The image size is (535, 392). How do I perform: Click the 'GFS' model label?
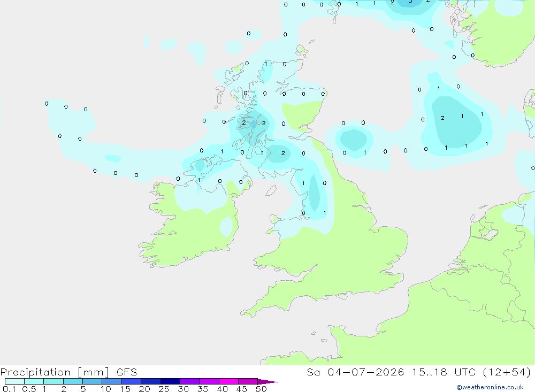[127, 372]
